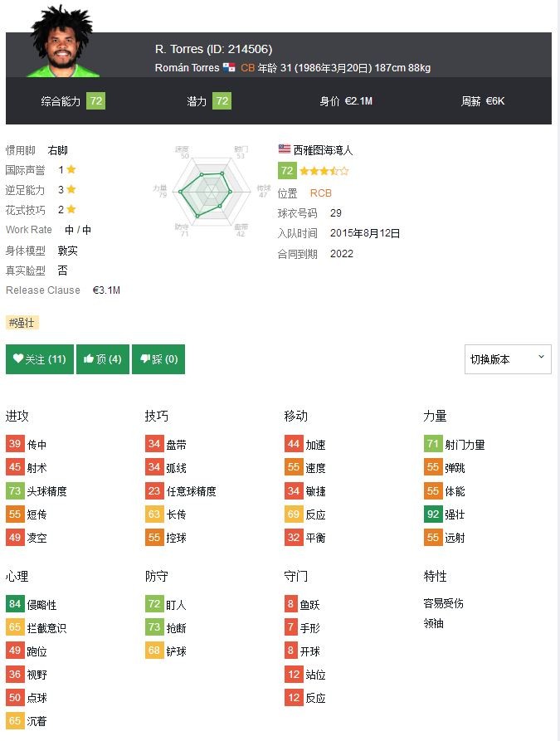Open the RCB position link
This screenshot has width=560, height=741.
coord(320,193)
